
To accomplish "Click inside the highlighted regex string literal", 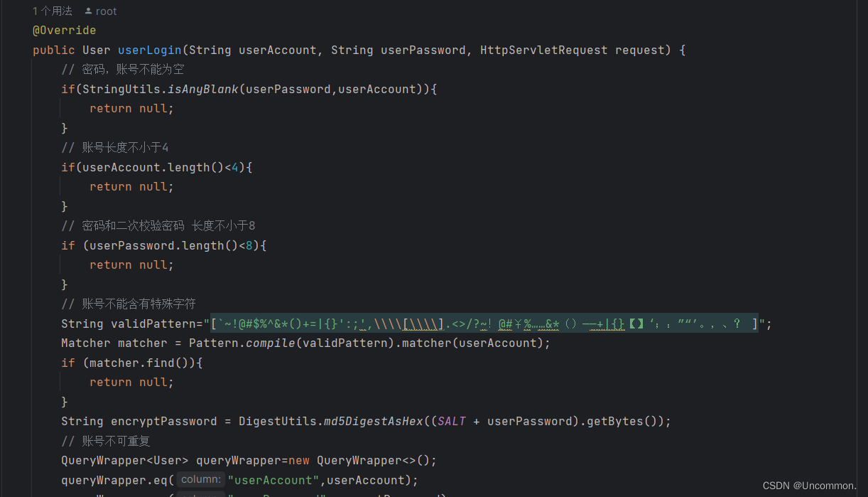I will coord(484,324).
